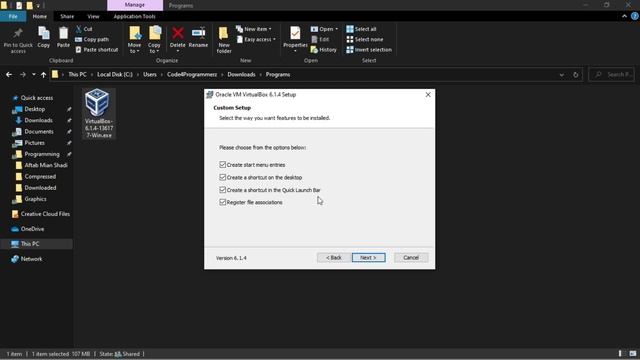The image size is (640, 360).
Task: Switch to the Share ribbon tab
Action: (67, 16)
